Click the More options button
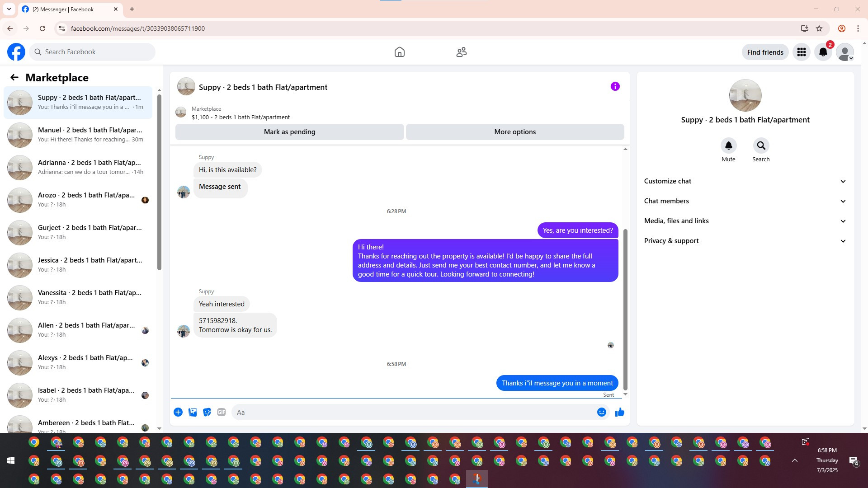Screen dimensions: 868x488 click(x=514, y=132)
